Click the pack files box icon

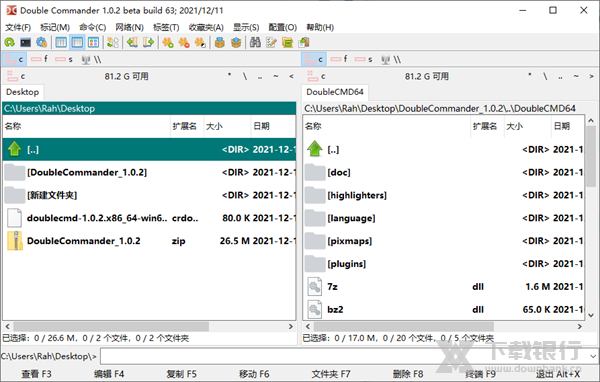[220, 42]
